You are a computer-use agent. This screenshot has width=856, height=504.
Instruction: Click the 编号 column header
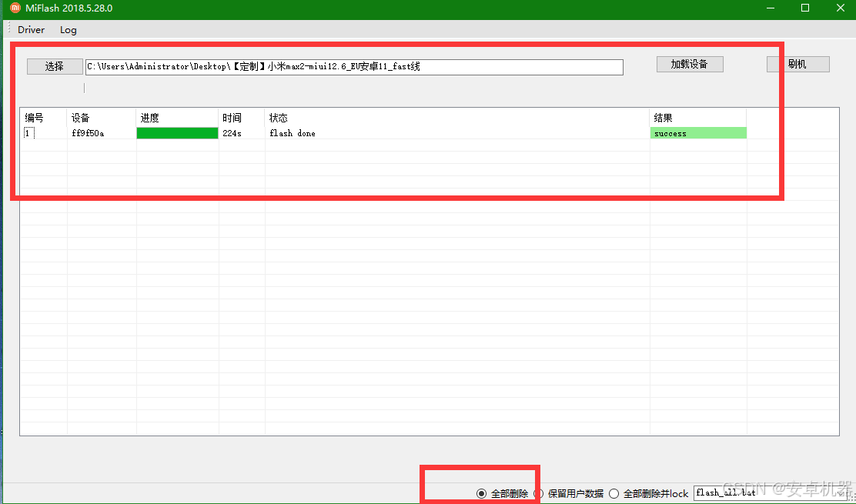click(44, 118)
